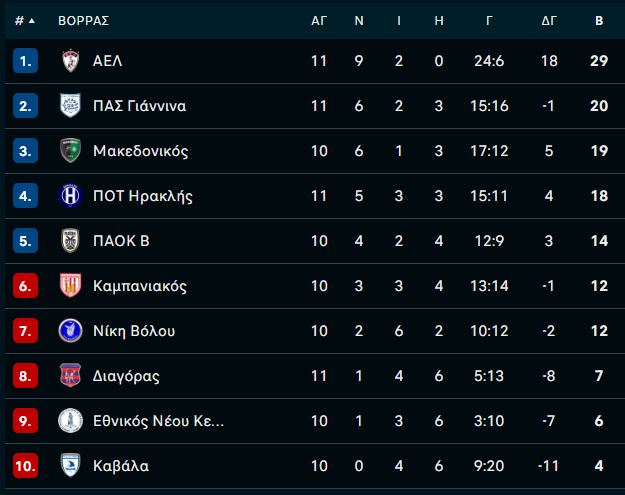Image resolution: width=625 pixels, height=495 pixels.
Task: Select the ΠΟΤ Ηρακλής logo
Action: pos(71,196)
